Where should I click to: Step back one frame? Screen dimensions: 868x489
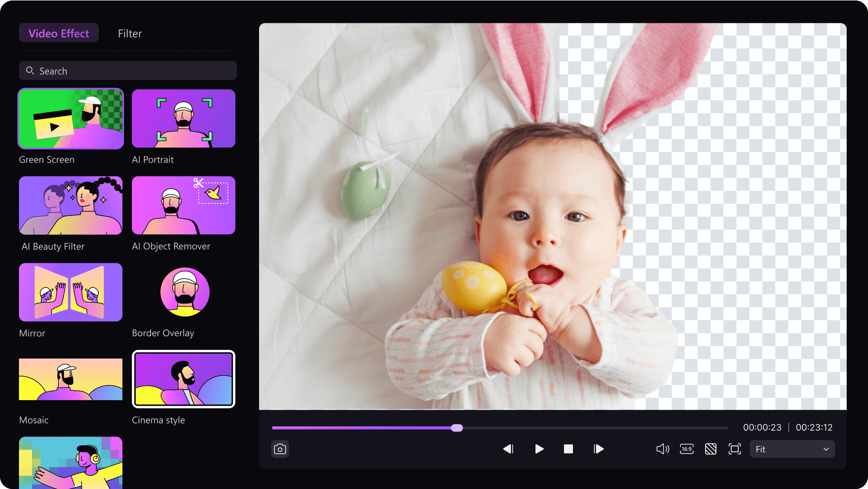click(508, 449)
